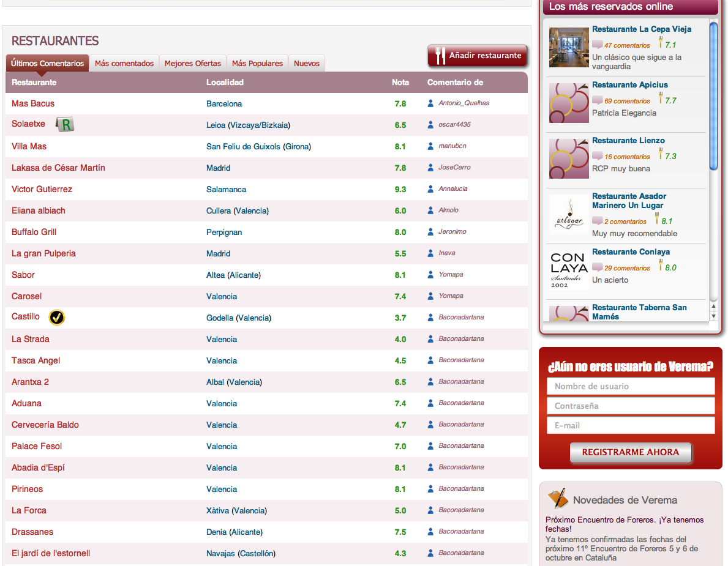Image resolution: width=728 pixels, height=566 pixels.
Task: Open the Restaurante Lienzo link
Action: click(x=628, y=141)
